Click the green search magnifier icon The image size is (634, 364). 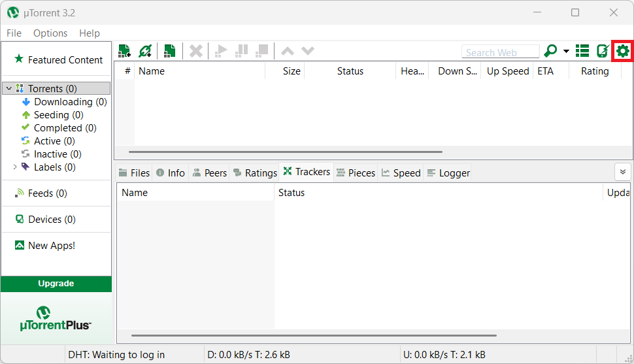pyautogui.click(x=550, y=51)
